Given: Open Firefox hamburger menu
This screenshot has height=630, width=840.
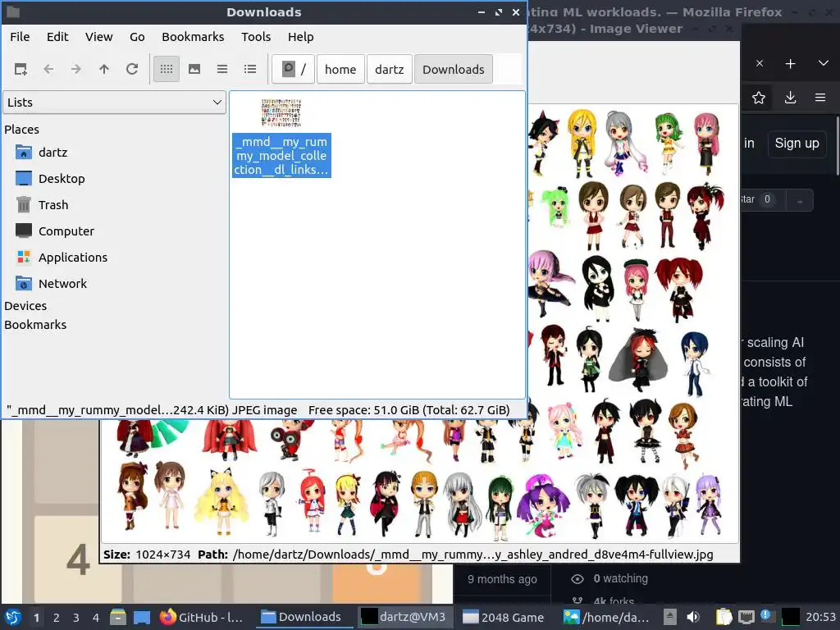Looking at the screenshot, I should pos(820,98).
